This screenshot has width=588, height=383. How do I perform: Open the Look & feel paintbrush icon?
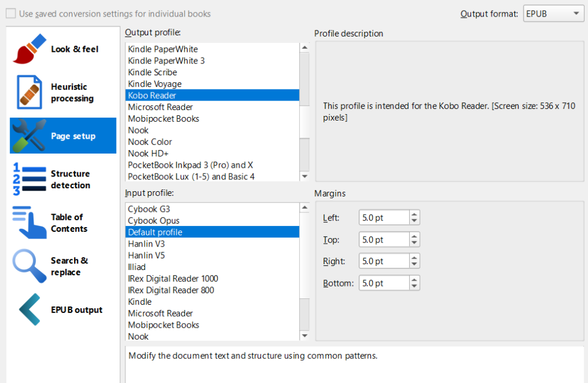(29, 49)
